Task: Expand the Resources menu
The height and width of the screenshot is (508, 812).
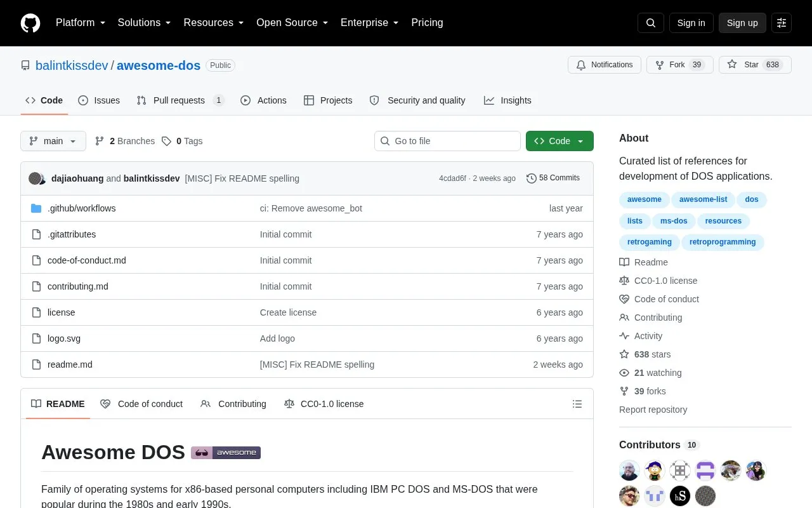Action: 214,23
